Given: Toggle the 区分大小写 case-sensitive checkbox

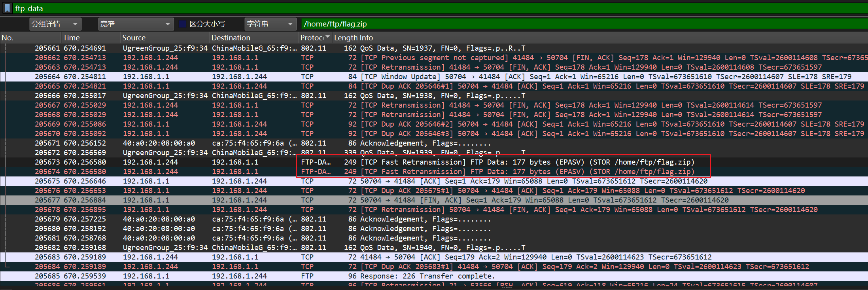Looking at the screenshot, I should pos(182,24).
